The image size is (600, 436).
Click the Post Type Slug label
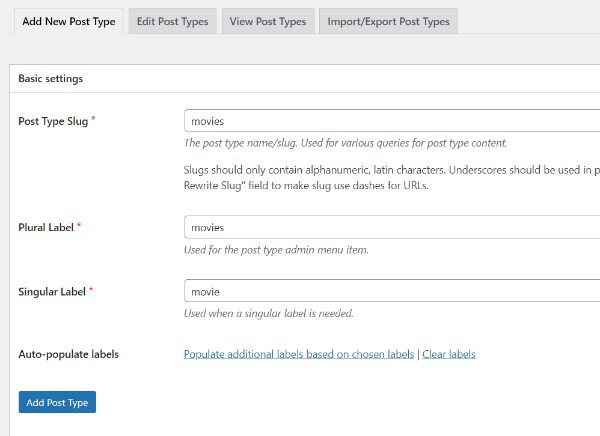click(53, 121)
